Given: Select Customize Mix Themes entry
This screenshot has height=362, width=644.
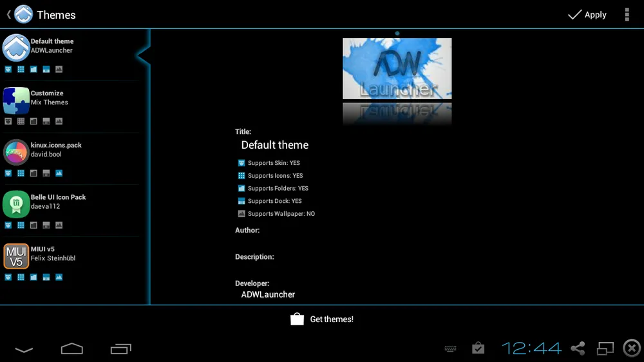Looking at the screenshot, I should tap(70, 106).
